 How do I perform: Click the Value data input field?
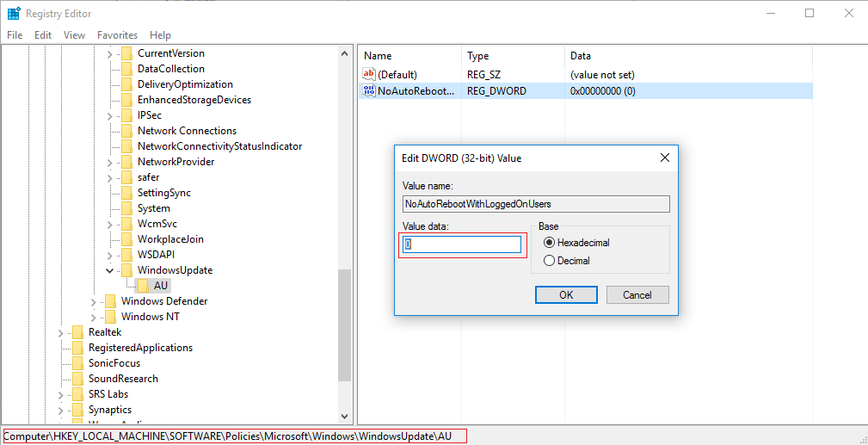pyautogui.click(x=463, y=244)
